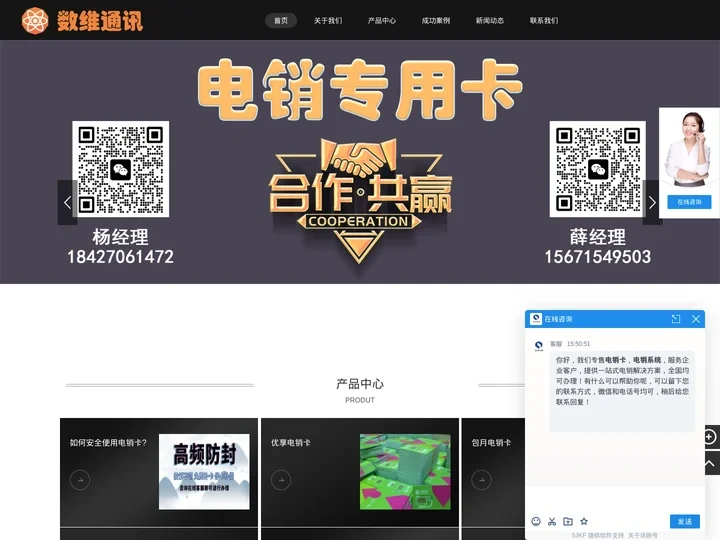Open the 优享电销卡 title link
720x540 pixels.
[291, 443]
